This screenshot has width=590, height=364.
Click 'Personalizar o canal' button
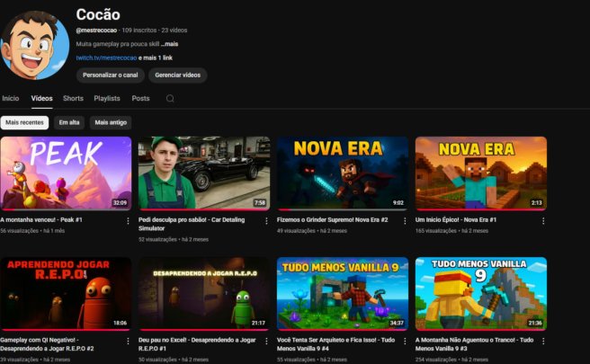click(110, 75)
